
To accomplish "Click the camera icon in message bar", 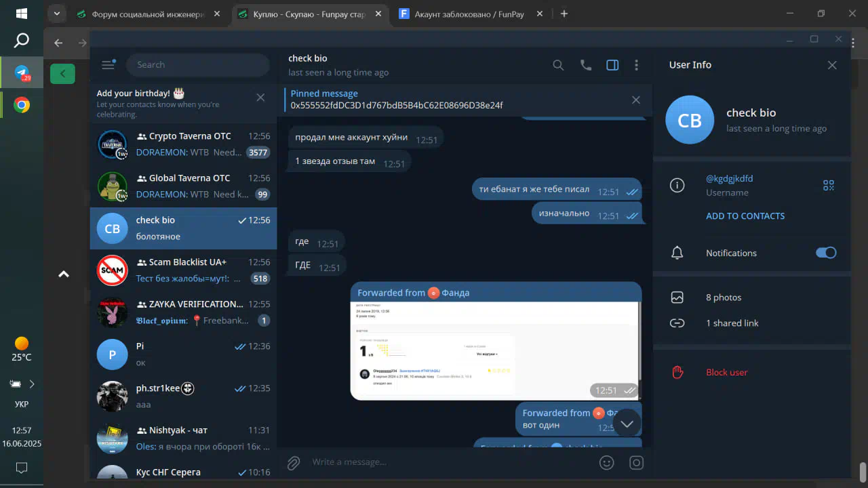I will click(636, 463).
